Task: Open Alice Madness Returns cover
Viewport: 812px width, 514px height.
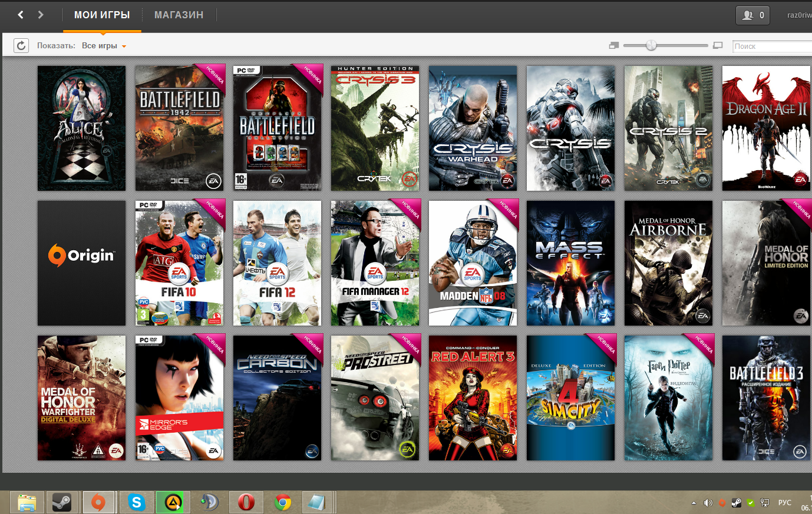Action: [81, 128]
